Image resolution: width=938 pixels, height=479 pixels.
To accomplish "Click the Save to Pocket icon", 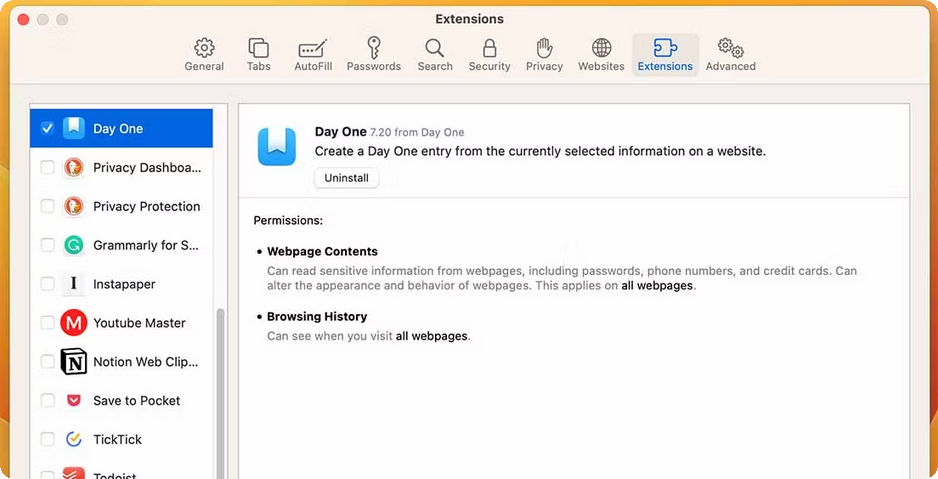I will pos(74,401).
